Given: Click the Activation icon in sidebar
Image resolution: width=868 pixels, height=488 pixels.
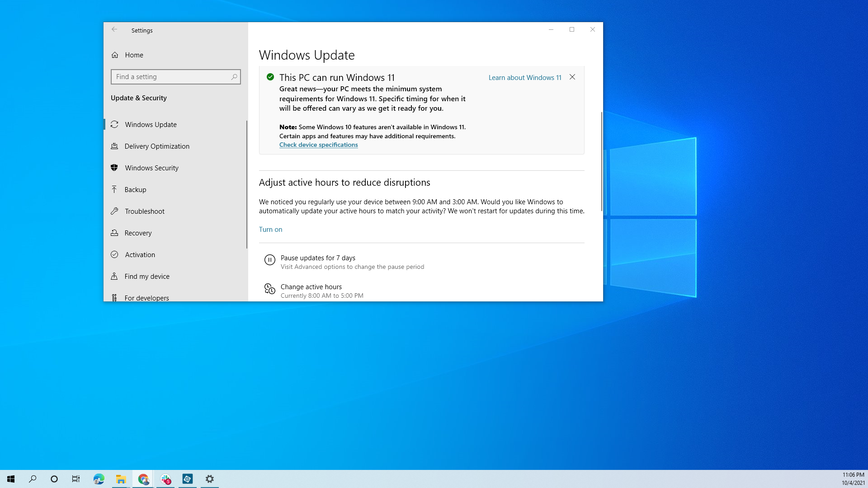Looking at the screenshot, I should (114, 254).
